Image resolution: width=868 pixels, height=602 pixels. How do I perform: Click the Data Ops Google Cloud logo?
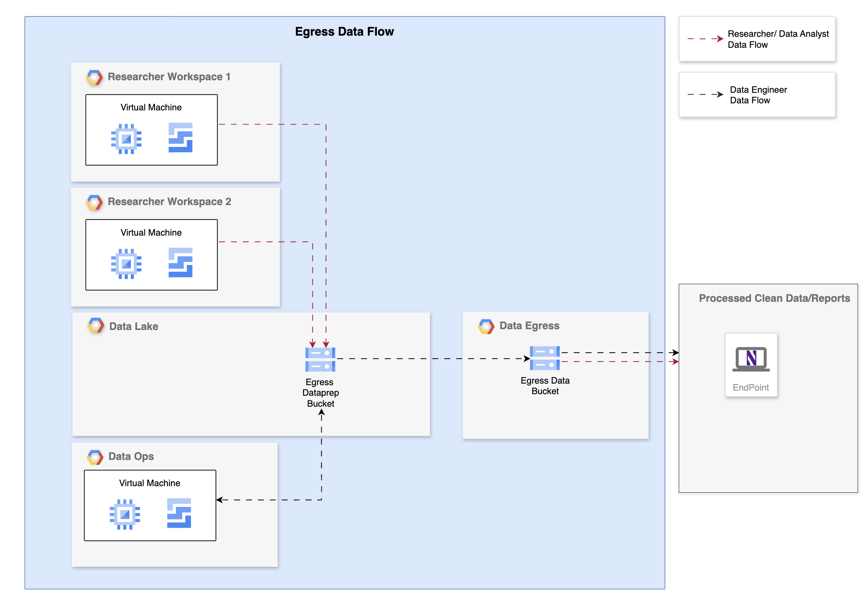[95, 457]
